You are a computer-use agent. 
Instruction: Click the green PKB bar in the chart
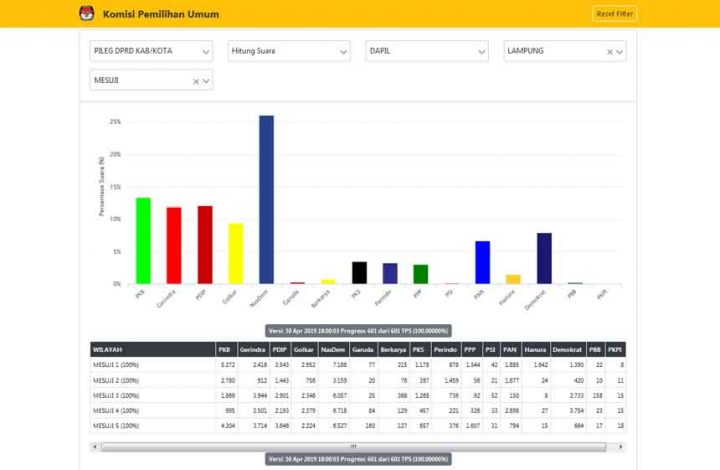pos(143,240)
